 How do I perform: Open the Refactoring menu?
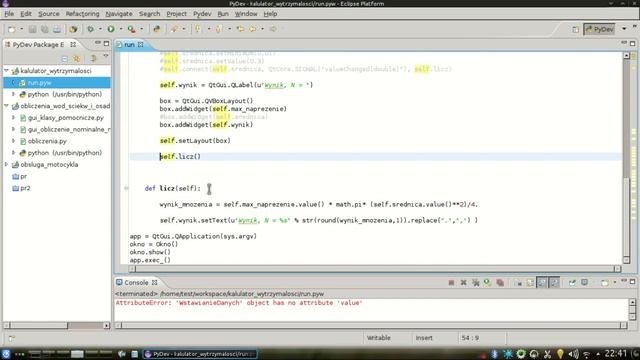point(82,14)
